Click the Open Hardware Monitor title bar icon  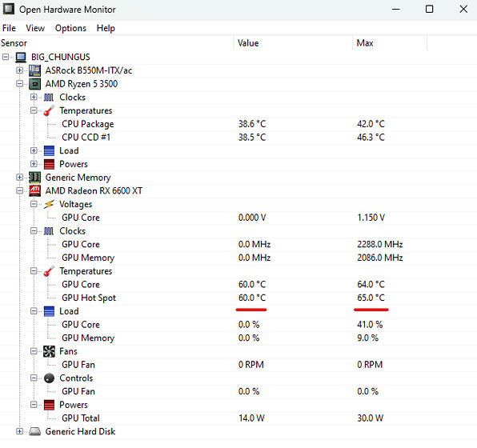[9, 9]
